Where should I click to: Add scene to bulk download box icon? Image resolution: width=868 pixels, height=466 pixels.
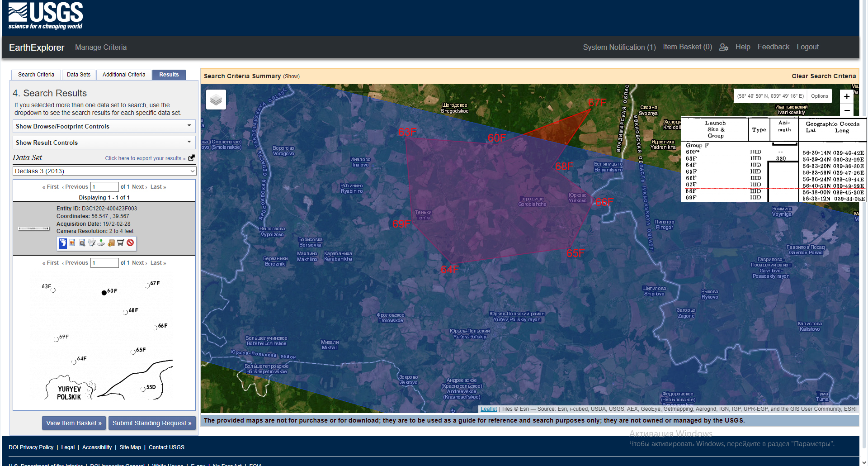tap(111, 243)
